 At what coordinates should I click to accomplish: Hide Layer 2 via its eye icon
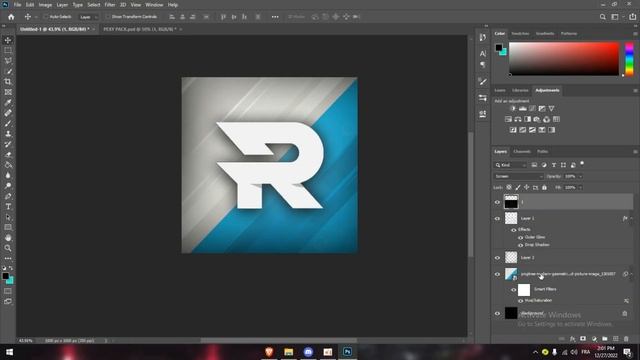click(497, 258)
